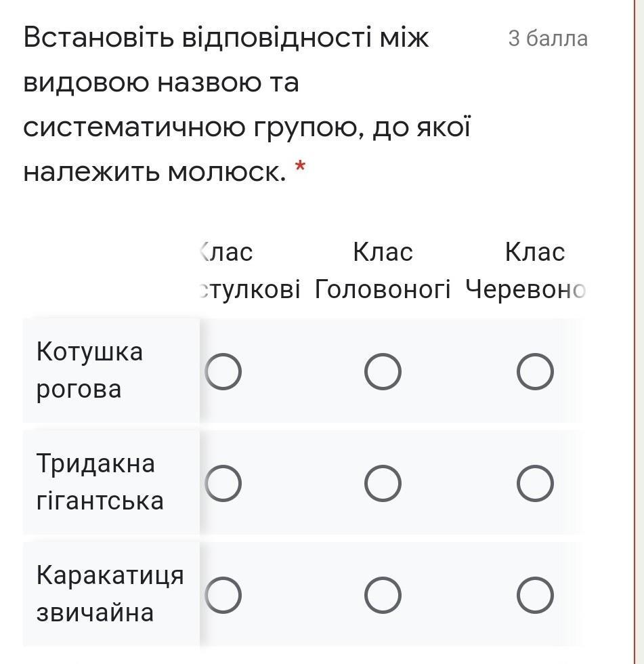
Task: Choose first-column radio for Котушка рогова
Action: click(223, 371)
